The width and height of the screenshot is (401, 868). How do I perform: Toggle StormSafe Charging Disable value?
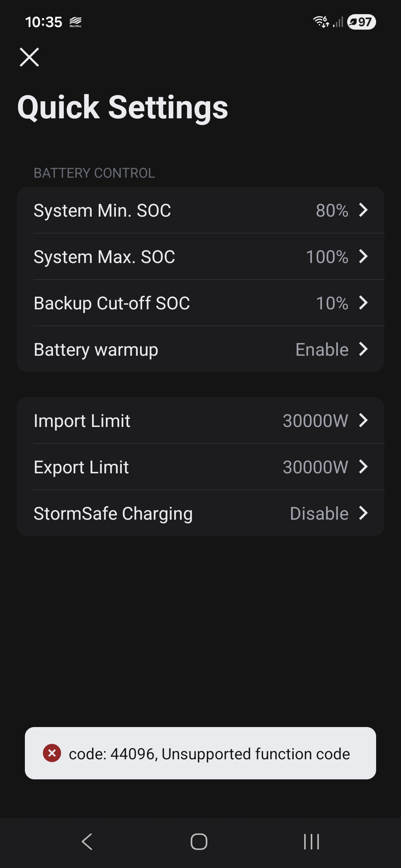[x=319, y=513]
